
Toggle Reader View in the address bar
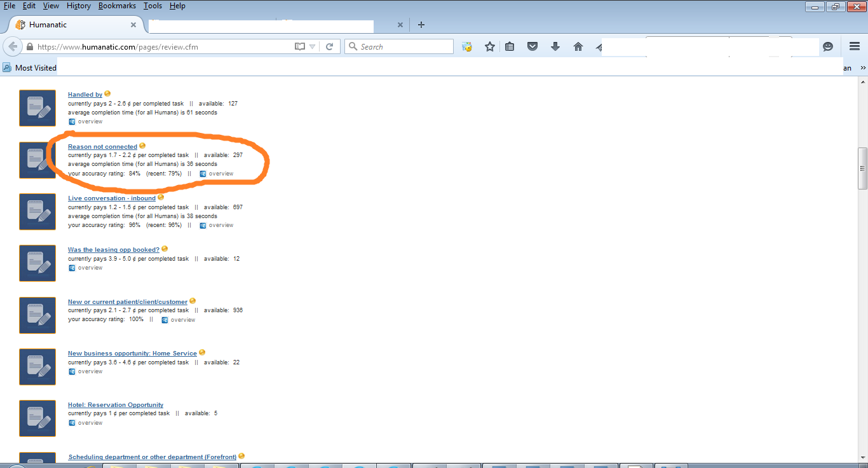pos(300,46)
